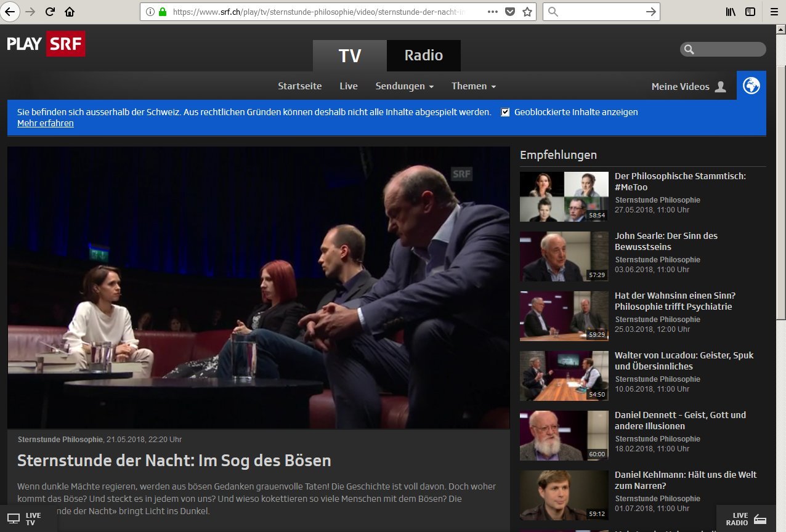Open the Meine Videos user profile icon

(x=721, y=87)
